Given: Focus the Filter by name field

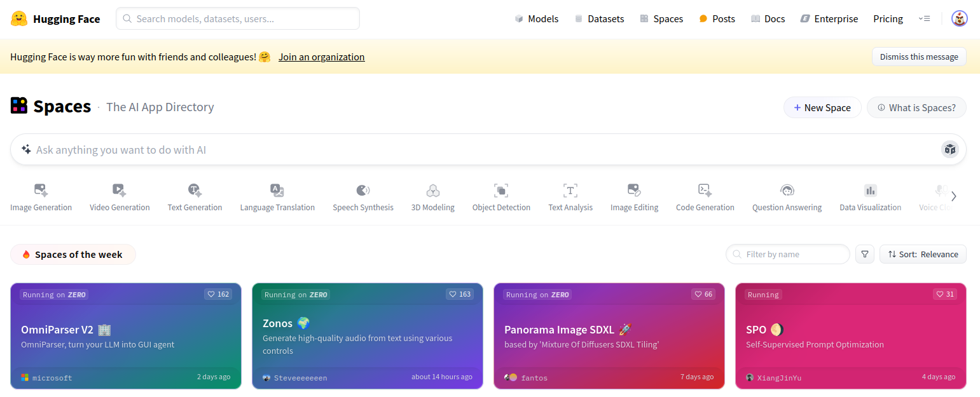Looking at the screenshot, I should point(788,254).
